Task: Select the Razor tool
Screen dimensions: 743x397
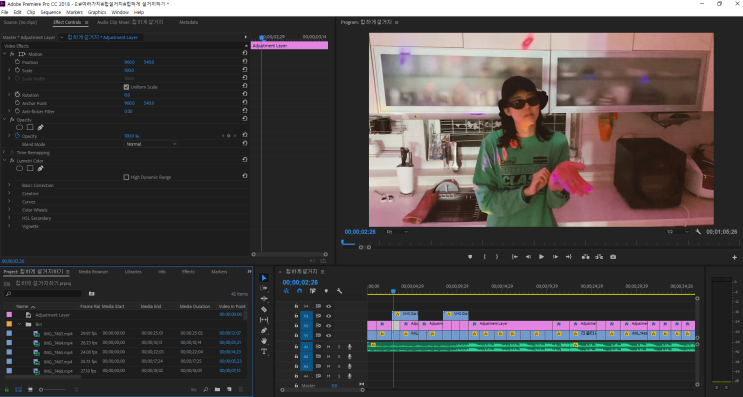Action: pyautogui.click(x=264, y=309)
